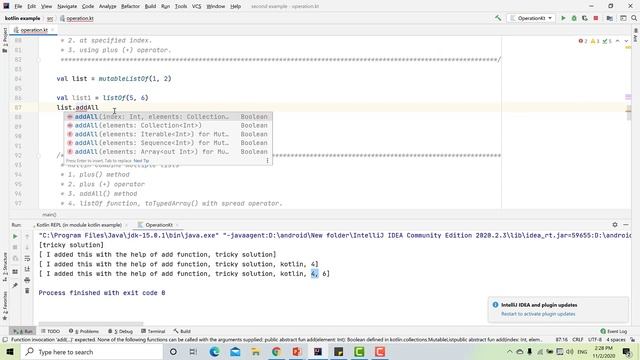This screenshot has height=360, width=640.
Task: Switch to the operation.kt editor tab
Action: [x=34, y=30]
